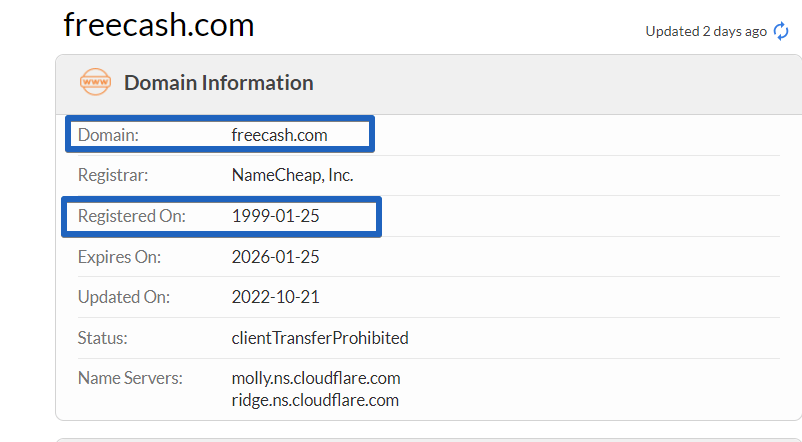Click the 1999-01-25 registration date
Image resolution: width=802 pixels, height=442 pixels.
276,216
